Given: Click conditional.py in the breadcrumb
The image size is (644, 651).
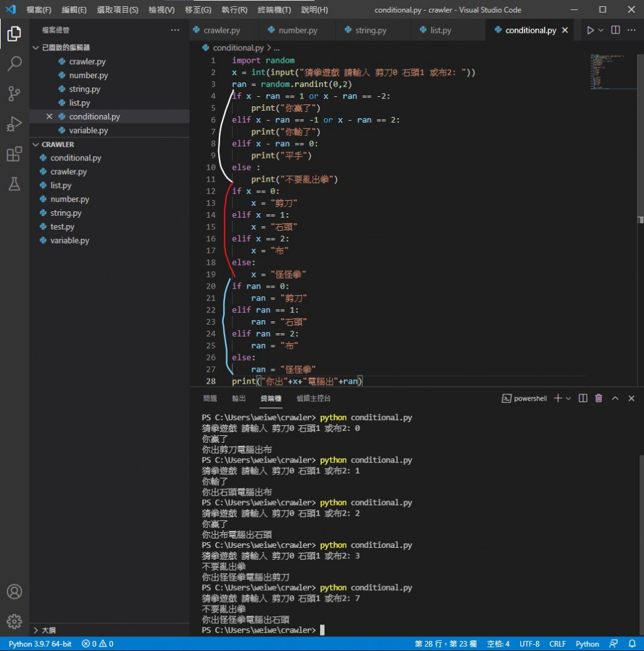Looking at the screenshot, I should [x=238, y=48].
